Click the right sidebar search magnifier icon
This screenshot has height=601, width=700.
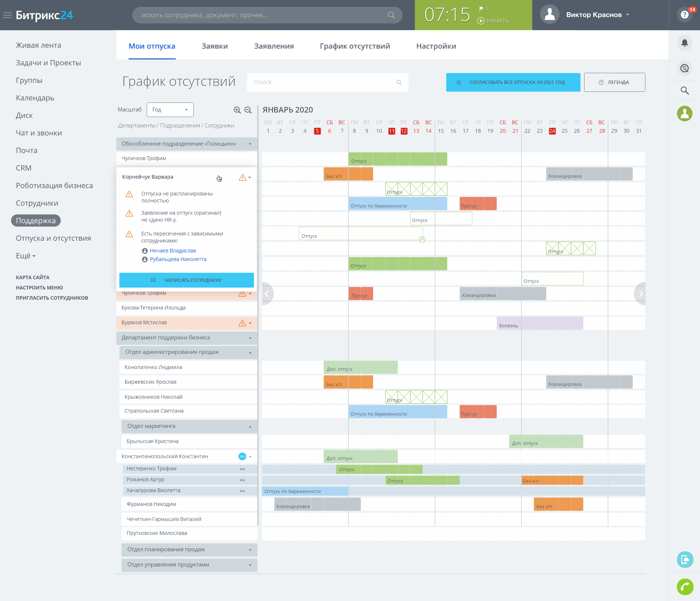coord(684,91)
